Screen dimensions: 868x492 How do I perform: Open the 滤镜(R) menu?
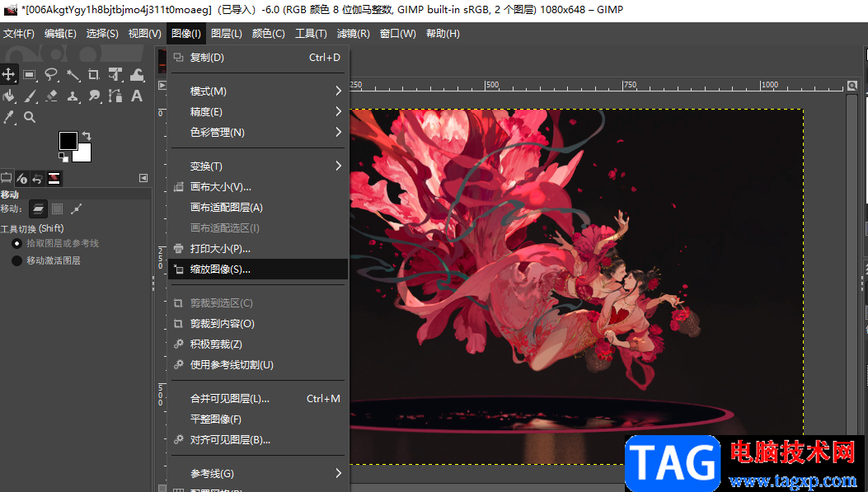pos(353,34)
